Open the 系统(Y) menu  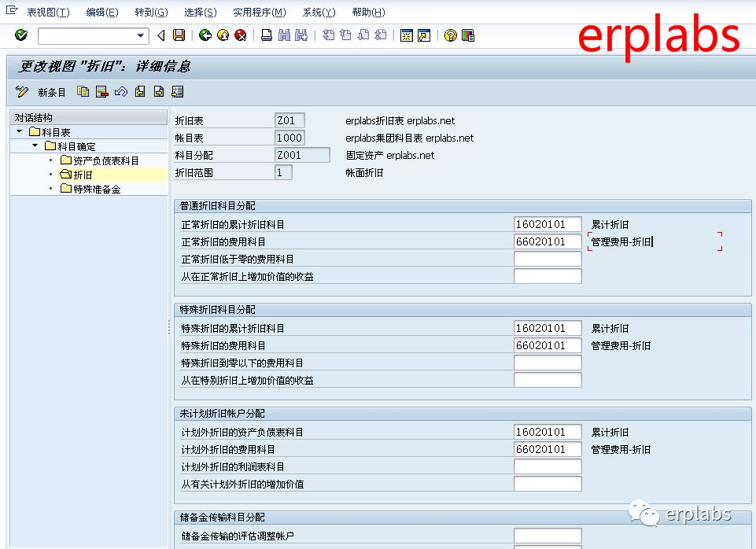click(319, 12)
